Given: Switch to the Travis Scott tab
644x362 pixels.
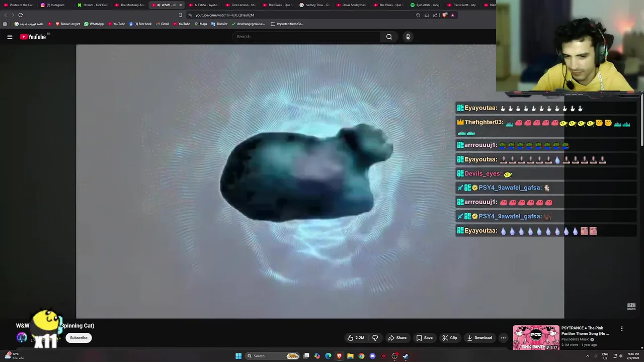Looking at the screenshot, I should (x=462, y=5).
